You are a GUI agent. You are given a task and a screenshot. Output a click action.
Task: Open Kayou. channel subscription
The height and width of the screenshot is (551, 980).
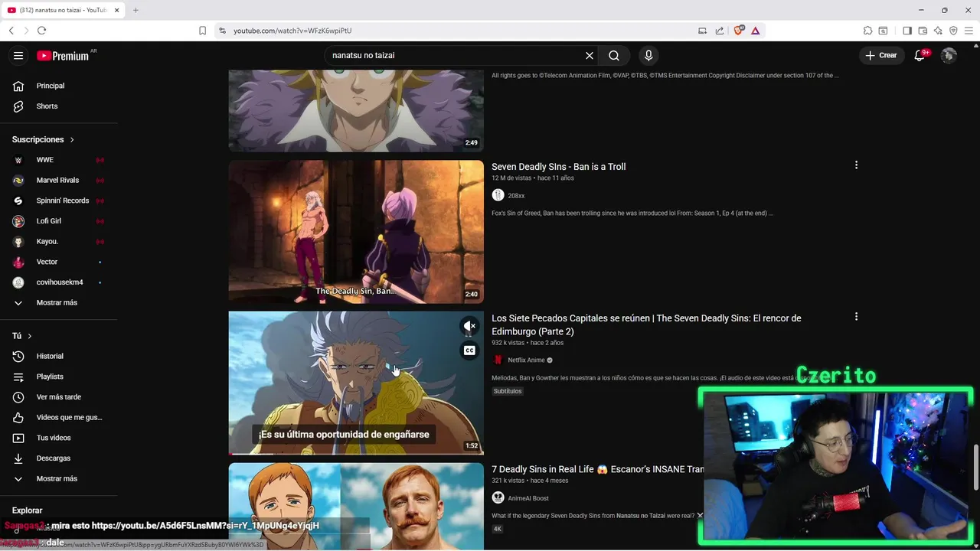point(58,242)
